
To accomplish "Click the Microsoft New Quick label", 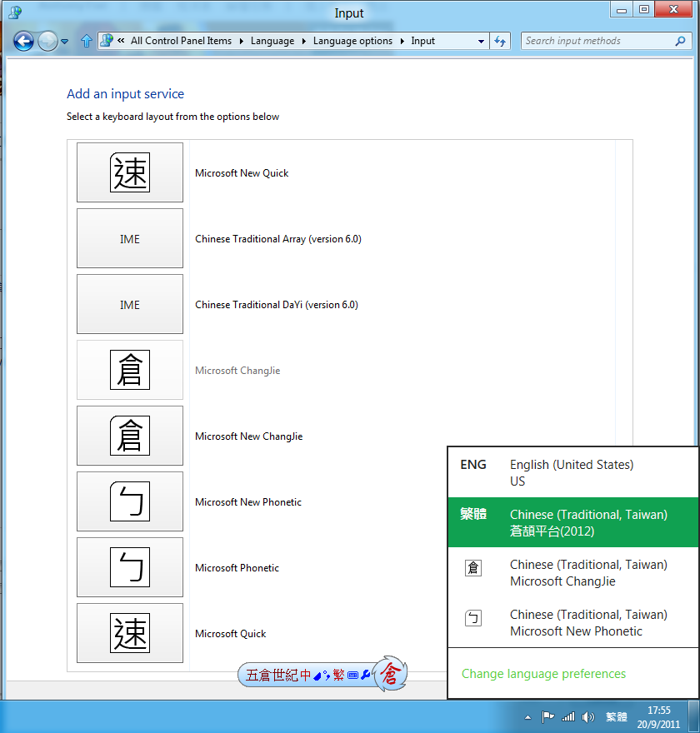I will 242,173.
